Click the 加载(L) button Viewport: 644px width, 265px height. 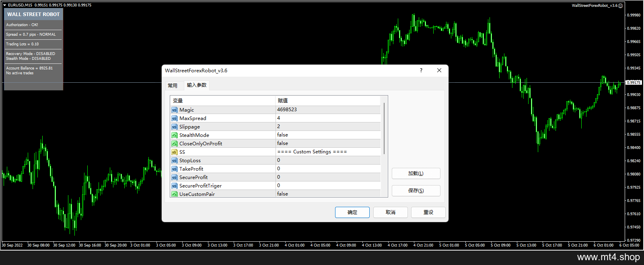416,173
